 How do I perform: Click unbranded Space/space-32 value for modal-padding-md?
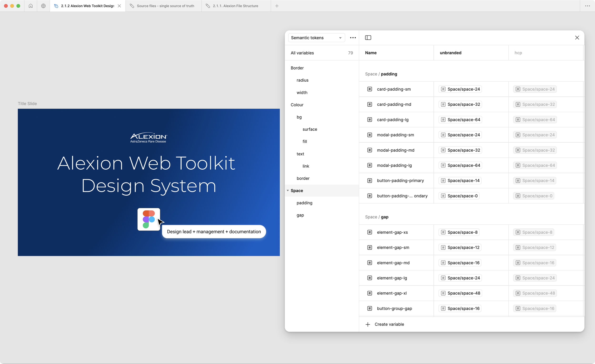point(460,150)
